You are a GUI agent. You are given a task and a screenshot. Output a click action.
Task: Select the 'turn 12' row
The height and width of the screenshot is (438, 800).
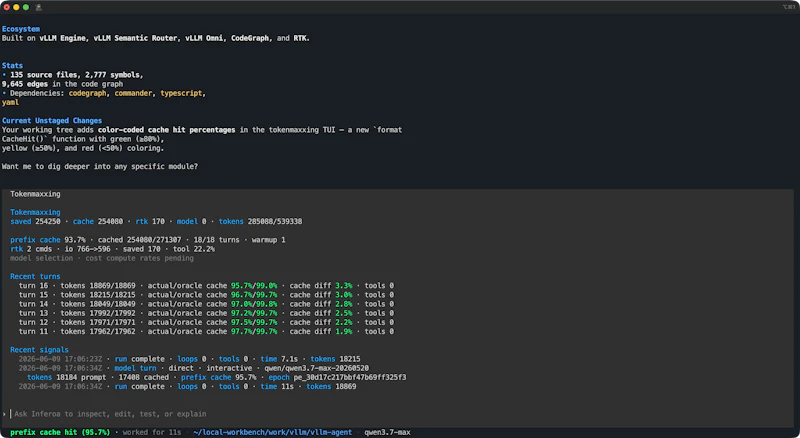(206, 323)
